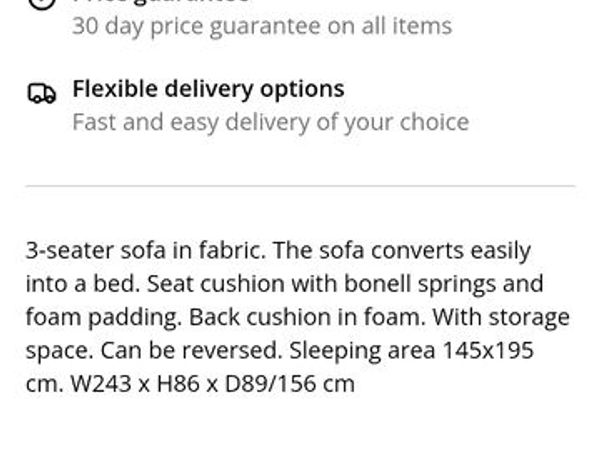This screenshot has width=600, height=450.
Task: Click the delivery truck icon
Action: click(x=41, y=93)
